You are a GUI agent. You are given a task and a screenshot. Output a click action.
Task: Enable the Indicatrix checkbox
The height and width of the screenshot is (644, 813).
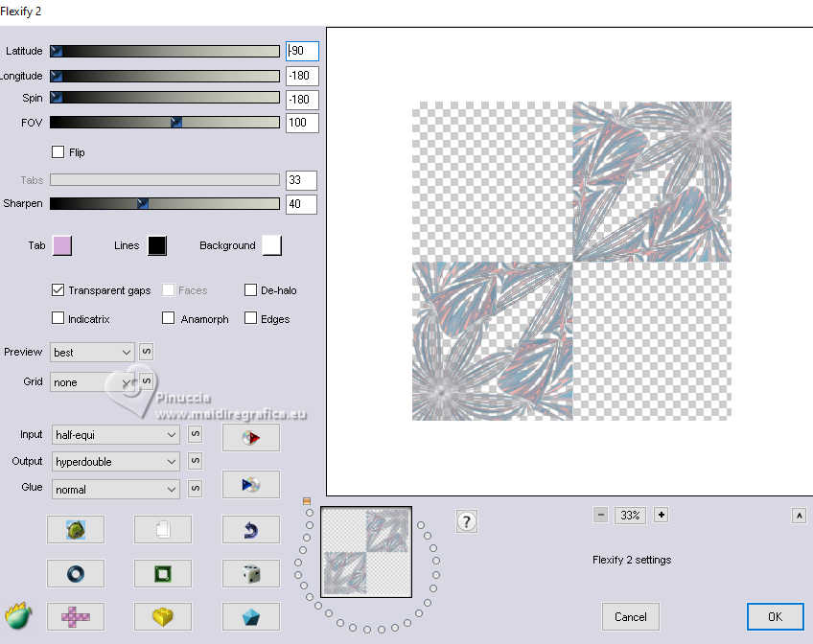click(x=58, y=318)
